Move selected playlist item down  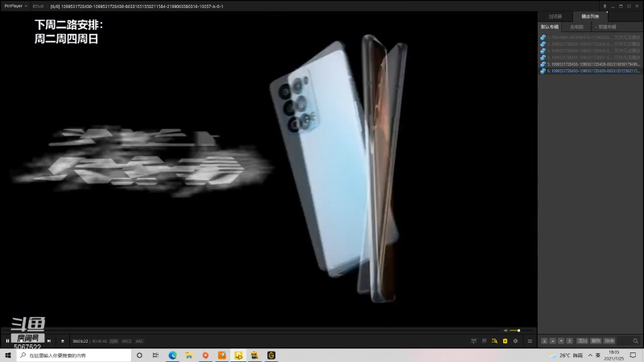coord(561,341)
